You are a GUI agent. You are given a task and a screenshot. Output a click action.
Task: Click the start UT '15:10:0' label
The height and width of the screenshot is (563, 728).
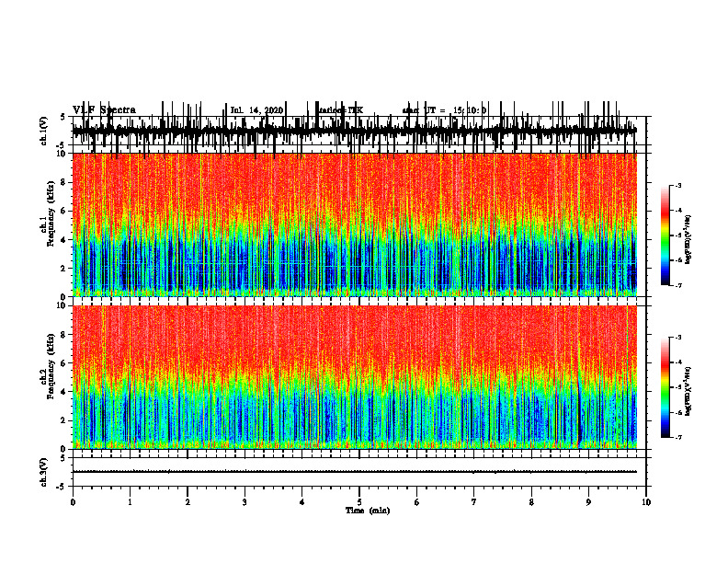(x=470, y=110)
